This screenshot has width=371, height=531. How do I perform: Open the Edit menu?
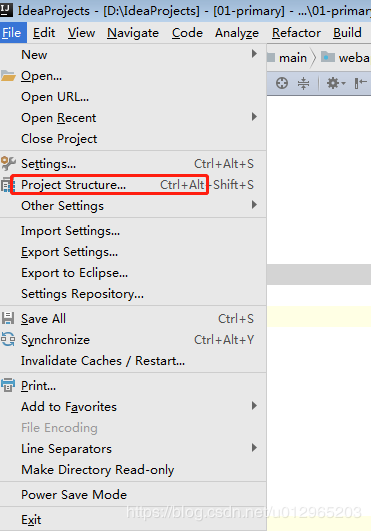(x=44, y=33)
